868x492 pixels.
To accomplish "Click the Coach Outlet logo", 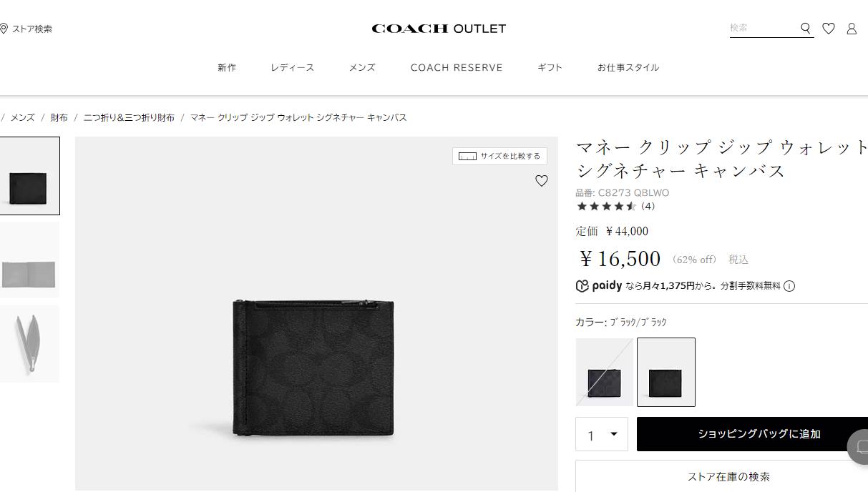I will click(x=439, y=29).
